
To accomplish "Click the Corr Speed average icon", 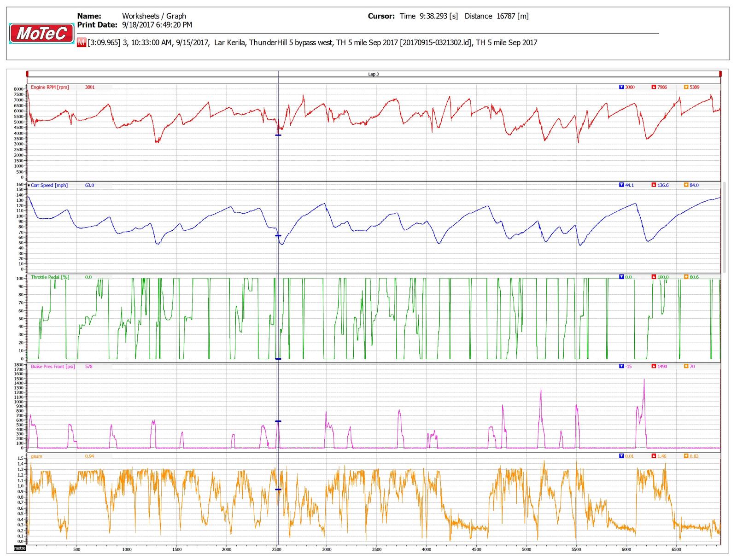I will pyautogui.click(x=686, y=185).
